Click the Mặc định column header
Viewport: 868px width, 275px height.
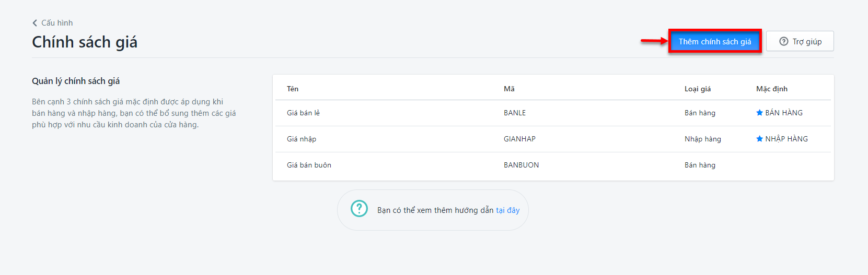pos(771,89)
